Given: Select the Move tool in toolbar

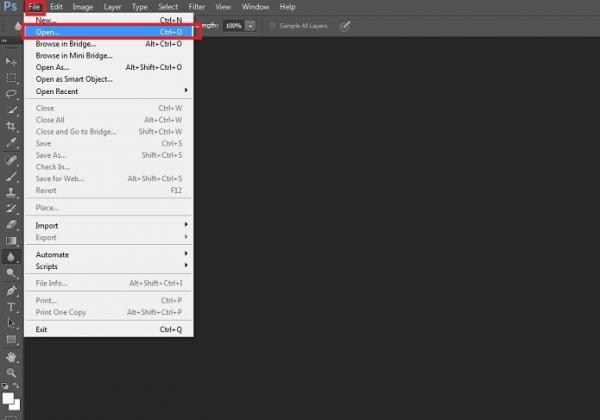Looking at the screenshot, I should click(x=11, y=61).
